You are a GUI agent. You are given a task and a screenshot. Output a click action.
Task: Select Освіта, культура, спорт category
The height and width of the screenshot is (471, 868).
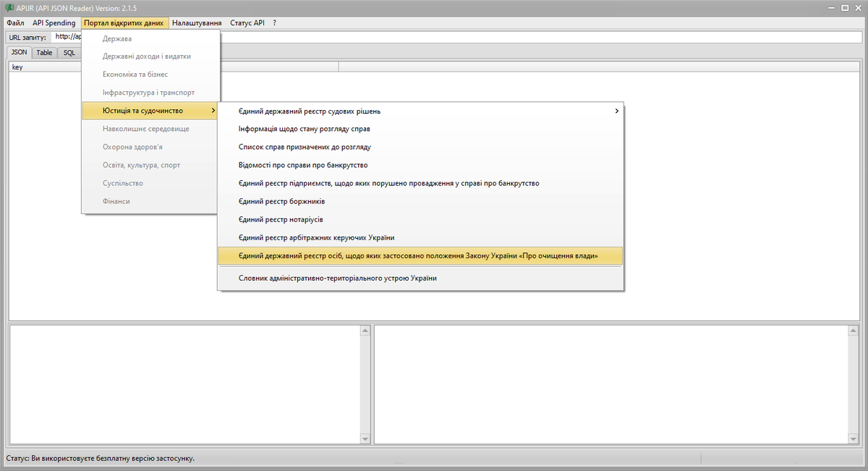[150, 165]
